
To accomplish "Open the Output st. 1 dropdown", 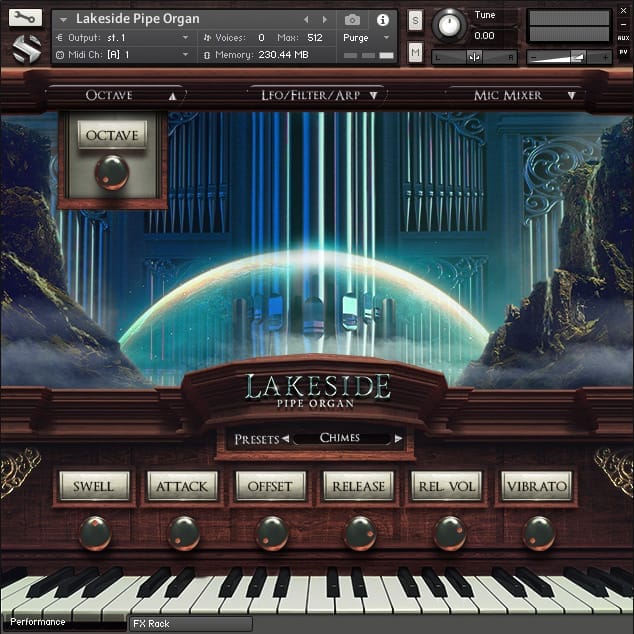I will pos(186,38).
